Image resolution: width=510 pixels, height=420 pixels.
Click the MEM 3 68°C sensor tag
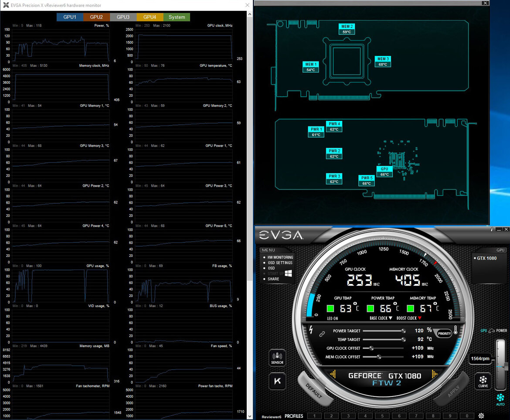point(383,61)
